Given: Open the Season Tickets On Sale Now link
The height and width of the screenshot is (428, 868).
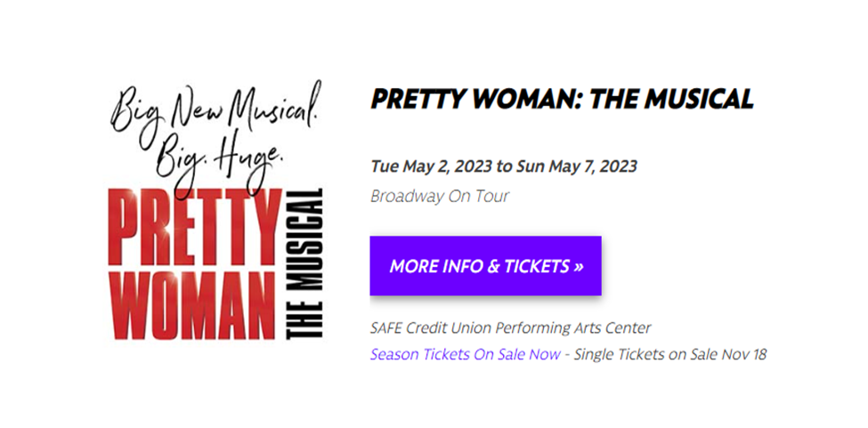Looking at the screenshot, I should [465, 354].
